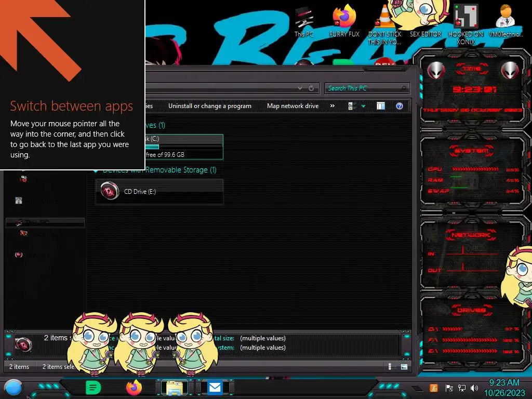532x399 pixels.
Task: Launch the FURRY FUX Firefox shortcut
Action: click(344, 20)
